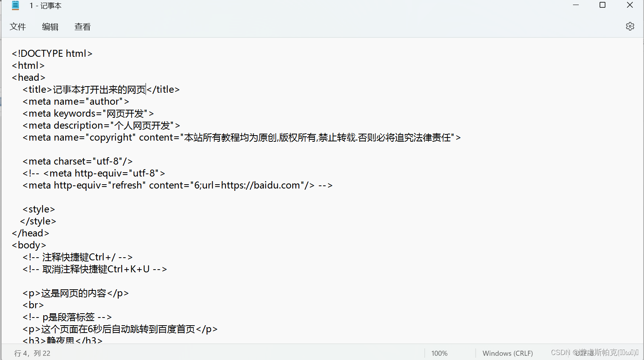
Task: Click the meta description="个人网页开发" line
Action: [x=101, y=125]
